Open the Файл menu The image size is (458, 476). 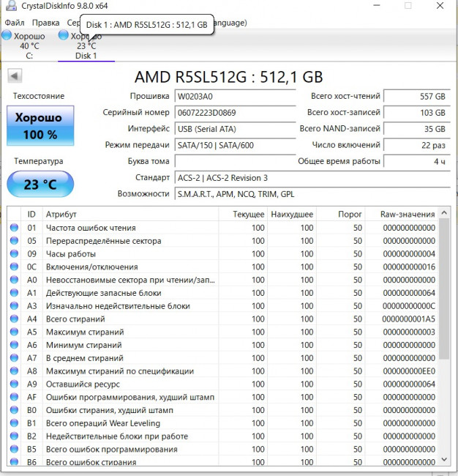[x=15, y=23]
